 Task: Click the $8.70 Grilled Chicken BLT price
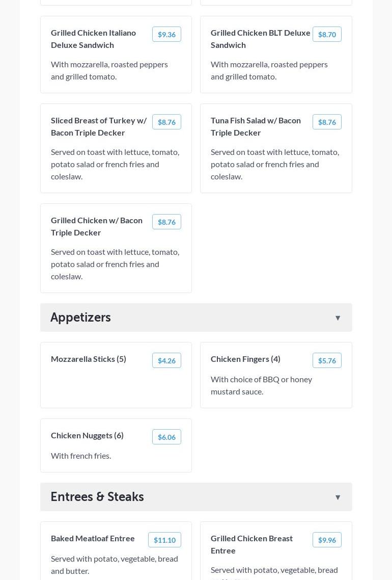pyautogui.click(x=327, y=34)
